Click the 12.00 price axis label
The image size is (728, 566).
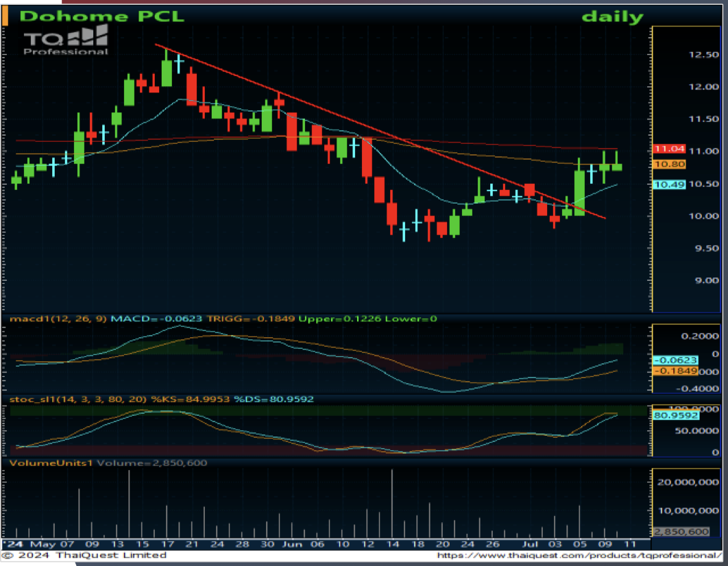tap(704, 87)
